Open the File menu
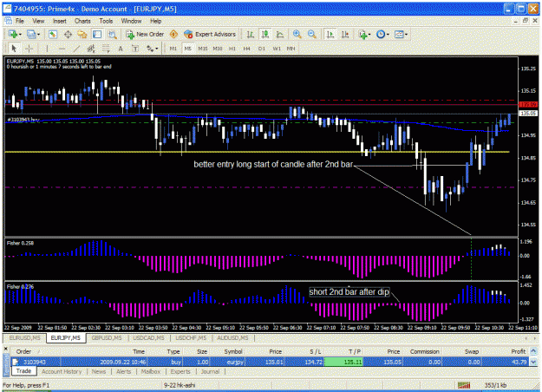 [x=19, y=21]
